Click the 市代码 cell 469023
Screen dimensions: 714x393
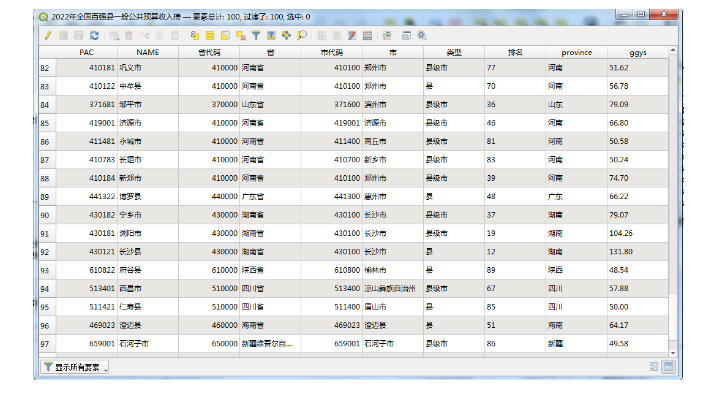click(332, 325)
